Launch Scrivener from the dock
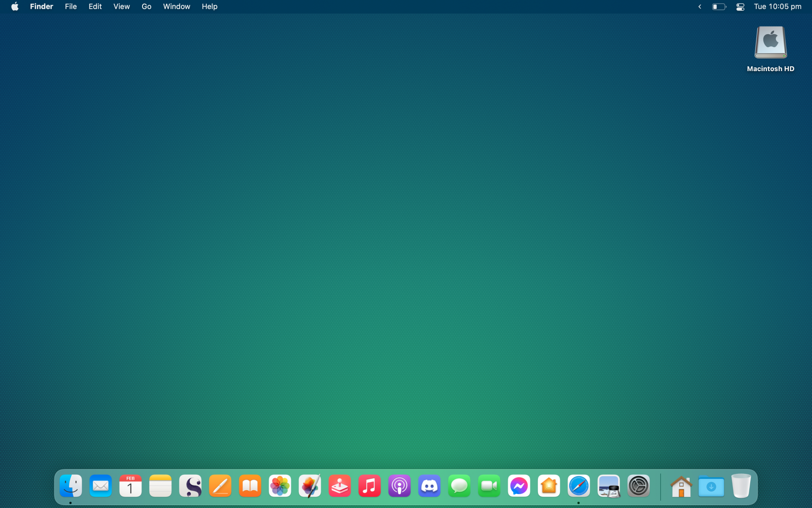Screen dimensions: 812x508 point(190,486)
